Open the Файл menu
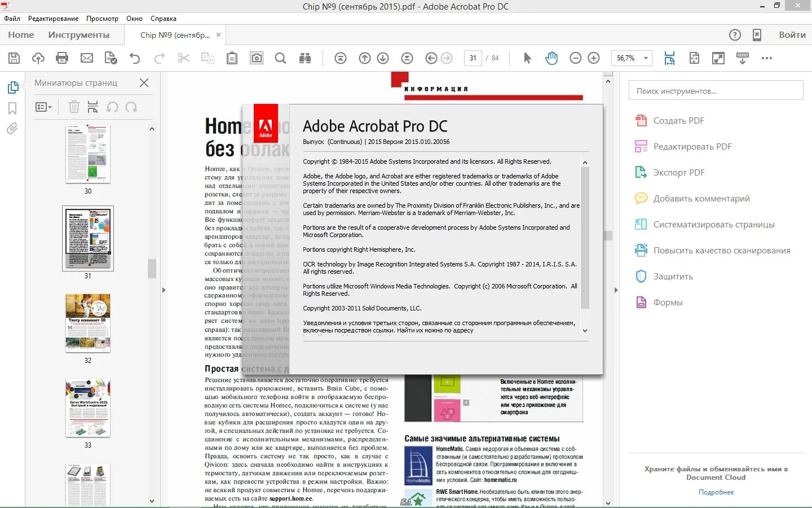The width and height of the screenshot is (812, 508). (12, 19)
